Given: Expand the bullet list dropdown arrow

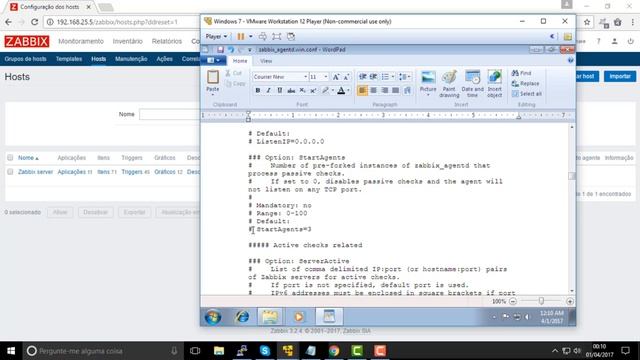Looking at the screenshot, I should (x=393, y=77).
